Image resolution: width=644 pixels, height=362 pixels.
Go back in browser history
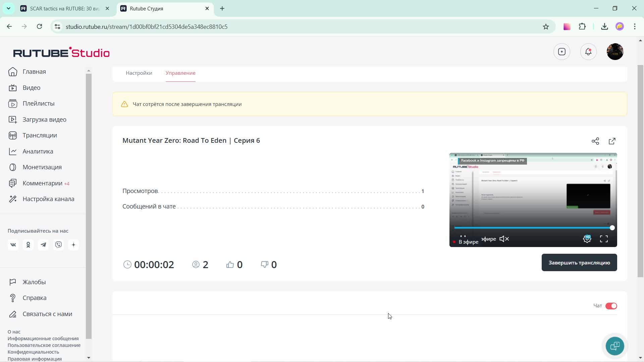[x=9, y=26]
